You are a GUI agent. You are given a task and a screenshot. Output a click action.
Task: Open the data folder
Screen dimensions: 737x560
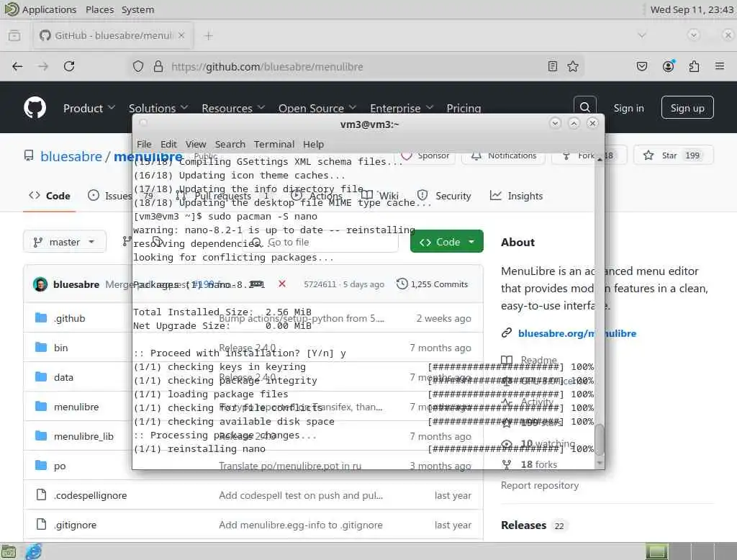63,378
